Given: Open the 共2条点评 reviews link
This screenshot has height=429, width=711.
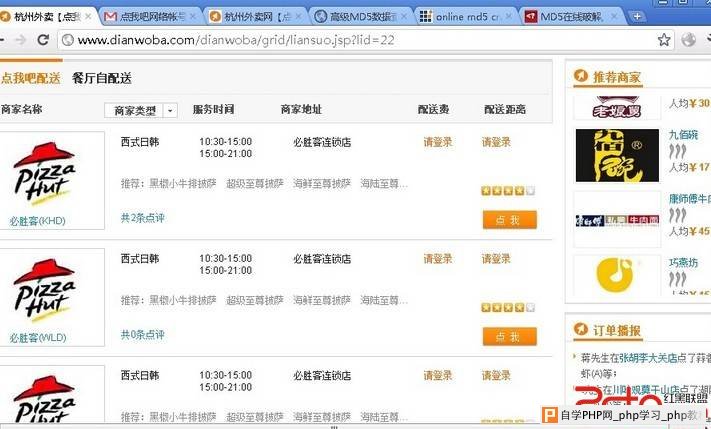Looking at the screenshot, I should tap(142, 218).
